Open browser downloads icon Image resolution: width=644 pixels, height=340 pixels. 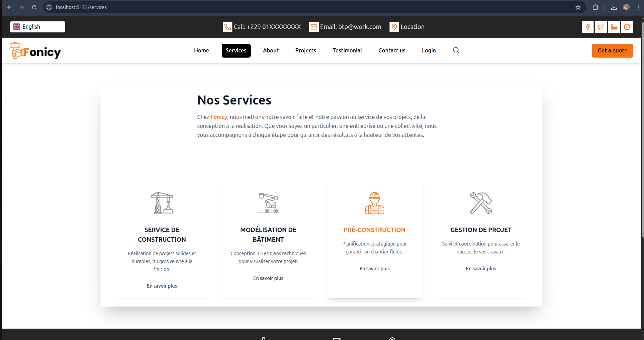tap(614, 7)
